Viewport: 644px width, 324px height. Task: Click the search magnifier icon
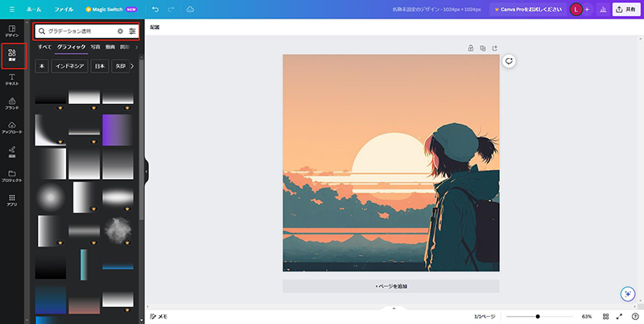point(42,31)
